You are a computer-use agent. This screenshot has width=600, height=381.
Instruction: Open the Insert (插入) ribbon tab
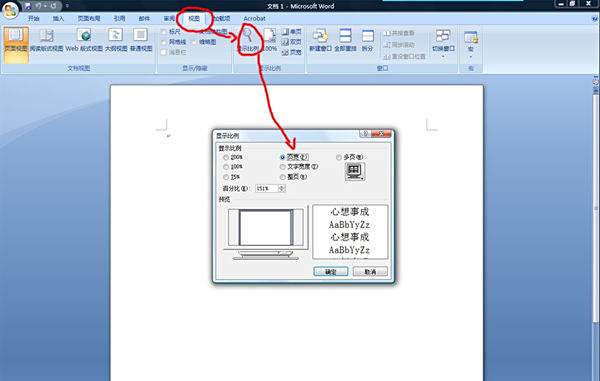58,18
